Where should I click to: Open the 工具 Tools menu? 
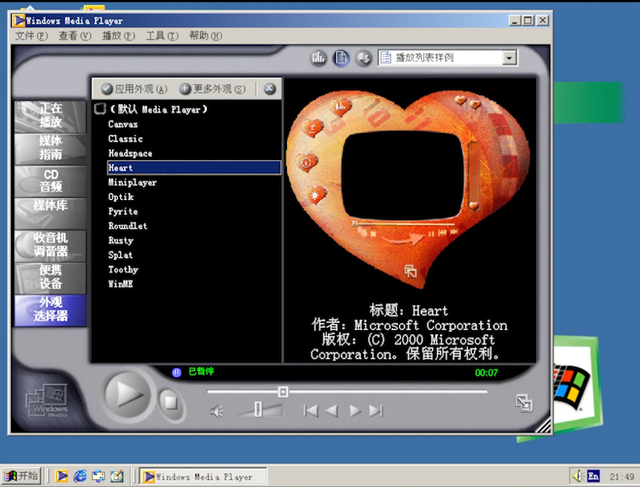162,36
